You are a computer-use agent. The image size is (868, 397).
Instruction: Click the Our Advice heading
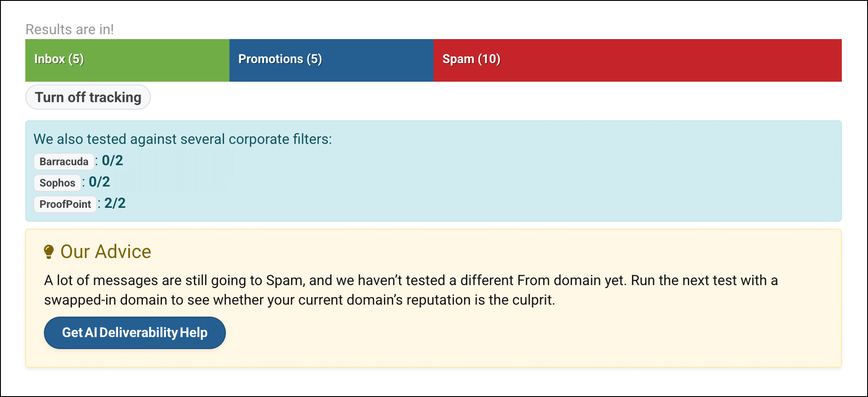click(x=106, y=252)
